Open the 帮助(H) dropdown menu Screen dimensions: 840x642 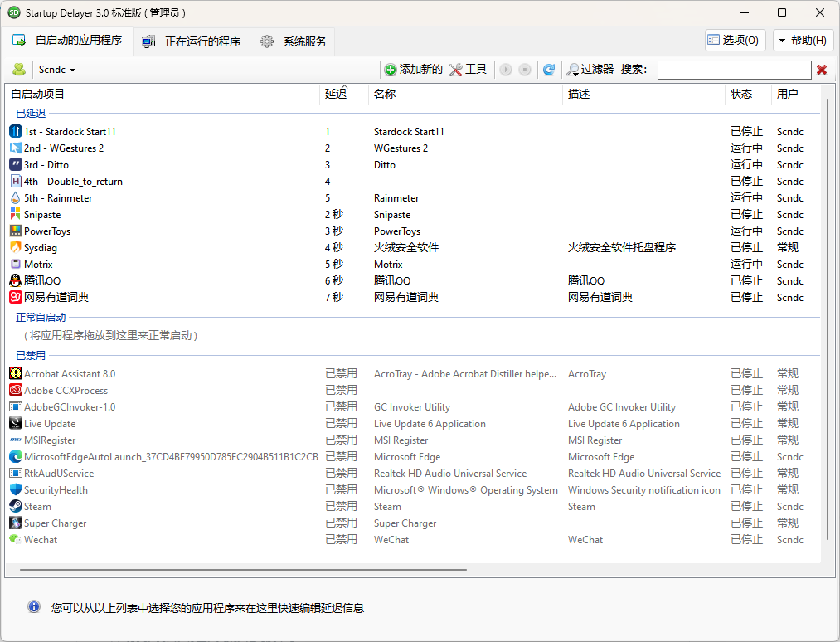(803, 40)
